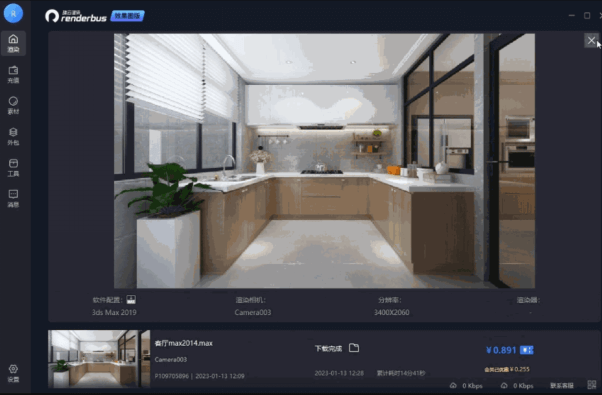Click the 联系客服 contact support link

click(562, 385)
